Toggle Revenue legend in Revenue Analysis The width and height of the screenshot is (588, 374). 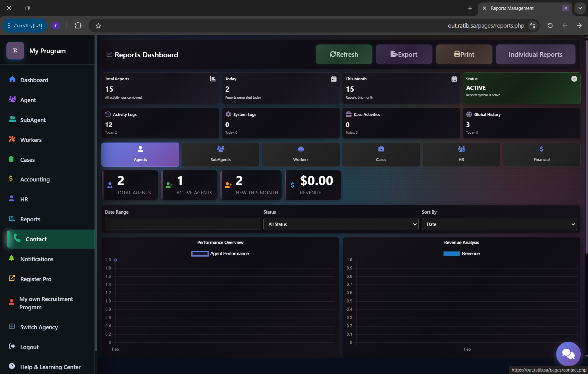pyautogui.click(x=461, y=254)
